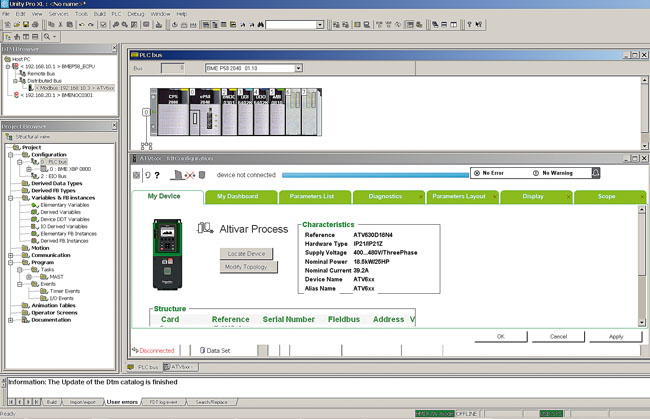Click the My Device vertical scrollbar down arrow

(642, 322)
